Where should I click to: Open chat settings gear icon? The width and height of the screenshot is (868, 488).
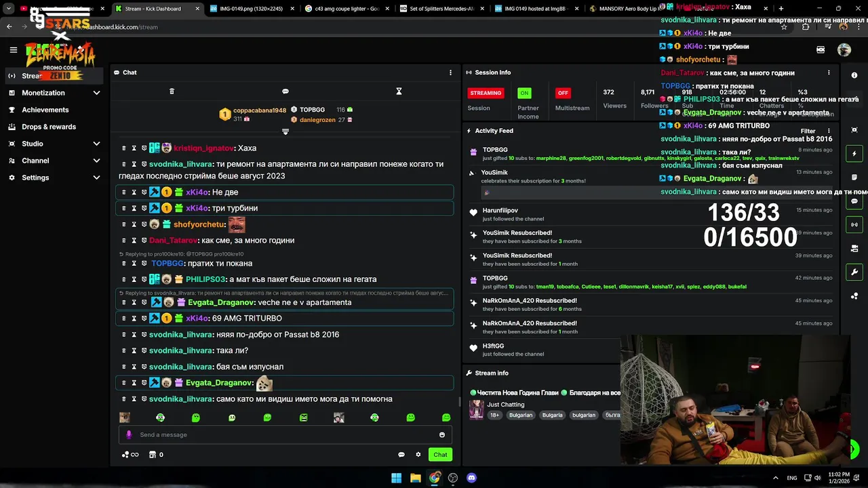pyautogui.click(x=418, y=455)
